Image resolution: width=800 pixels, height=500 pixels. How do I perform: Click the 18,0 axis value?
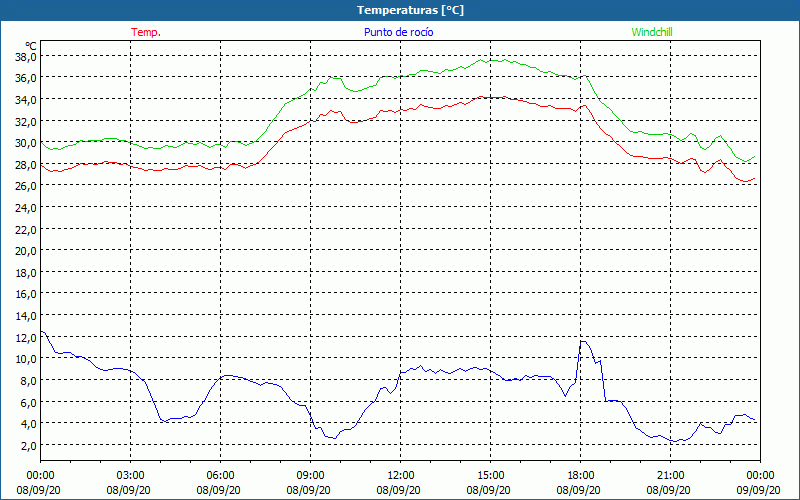click(x=26, y=273)
